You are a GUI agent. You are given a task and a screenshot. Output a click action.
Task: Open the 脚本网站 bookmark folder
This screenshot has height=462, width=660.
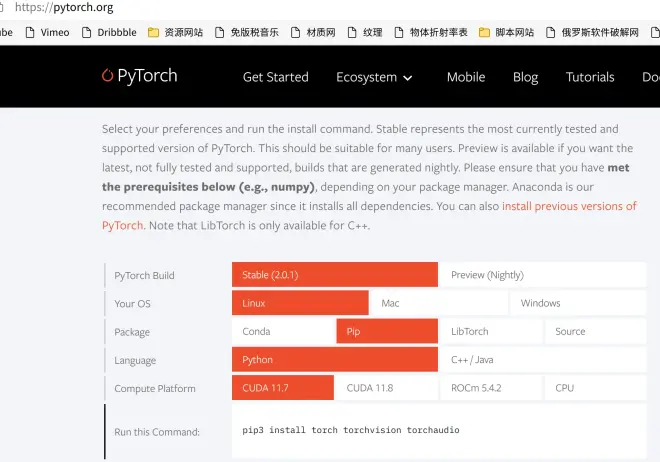507,32
